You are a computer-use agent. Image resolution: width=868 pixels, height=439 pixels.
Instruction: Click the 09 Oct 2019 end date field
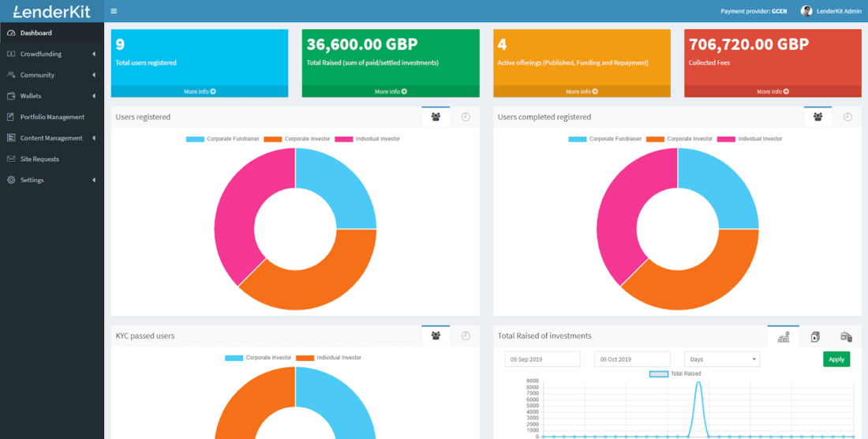click(x=632, y=359)
